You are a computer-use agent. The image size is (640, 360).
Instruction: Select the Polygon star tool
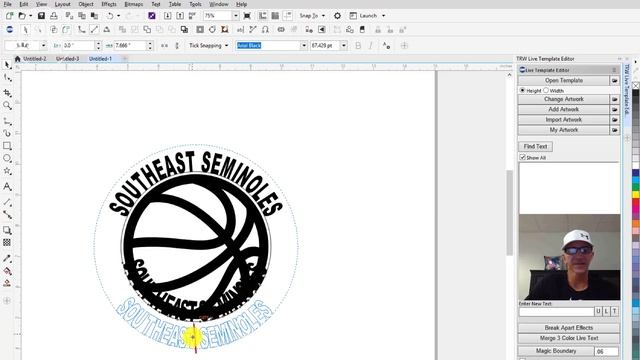coord(7,171)
